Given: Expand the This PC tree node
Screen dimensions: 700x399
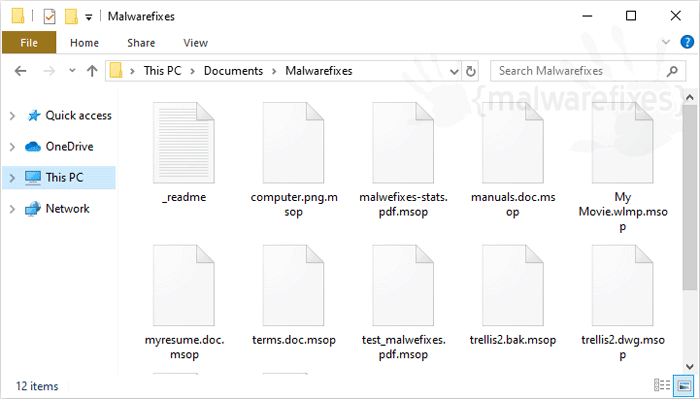Looking at the screenshot, I should tap(12, 178).
